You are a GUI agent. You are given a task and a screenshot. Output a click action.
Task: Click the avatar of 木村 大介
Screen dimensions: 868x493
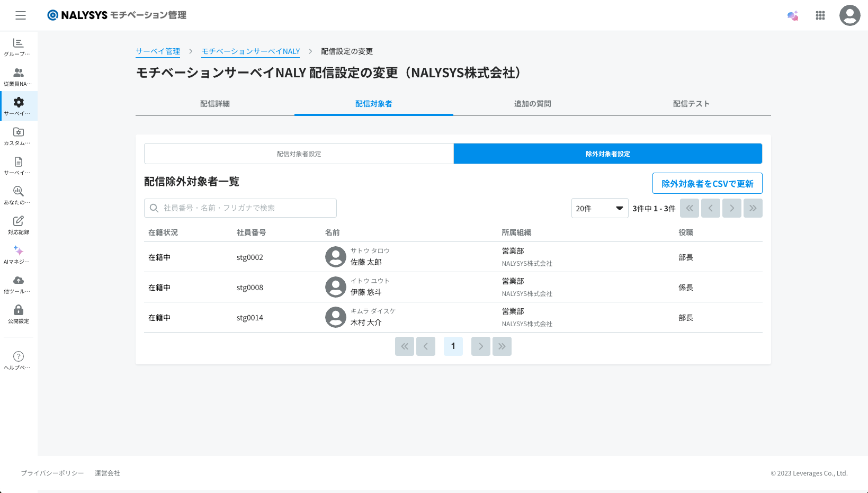336,317
